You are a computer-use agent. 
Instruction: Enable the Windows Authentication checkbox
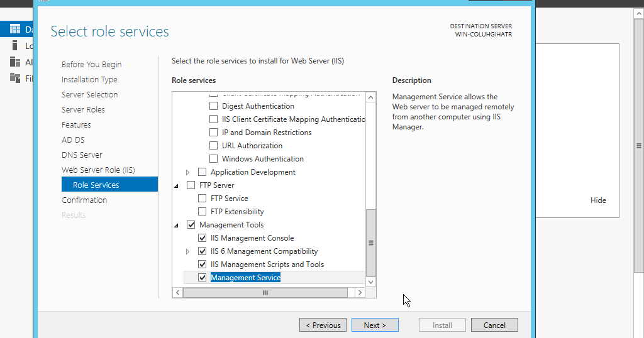tap(214, 159)
